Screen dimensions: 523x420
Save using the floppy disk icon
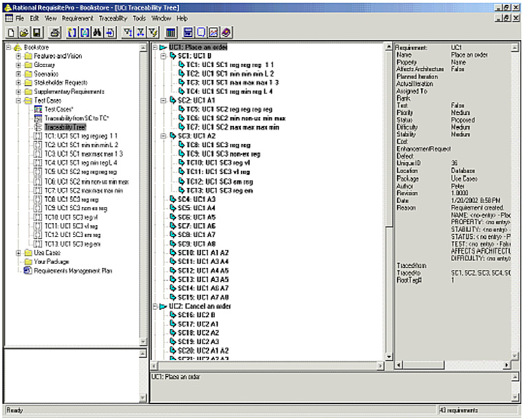36,32
